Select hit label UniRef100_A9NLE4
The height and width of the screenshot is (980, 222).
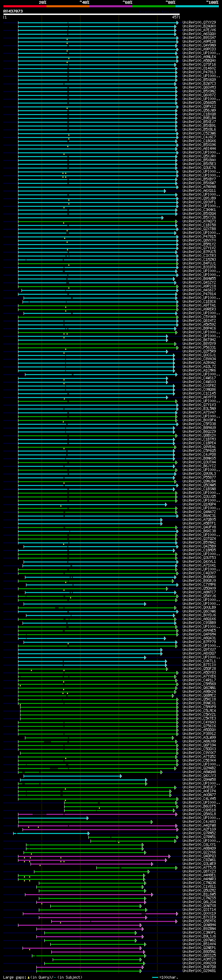(x=199, y=57)
